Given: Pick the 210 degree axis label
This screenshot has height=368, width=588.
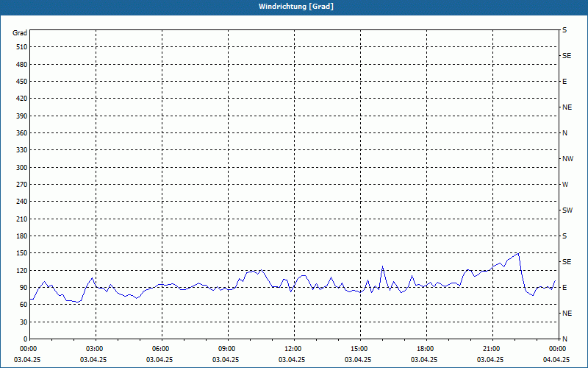Looking at the screenshot, I should coord(22,219).
